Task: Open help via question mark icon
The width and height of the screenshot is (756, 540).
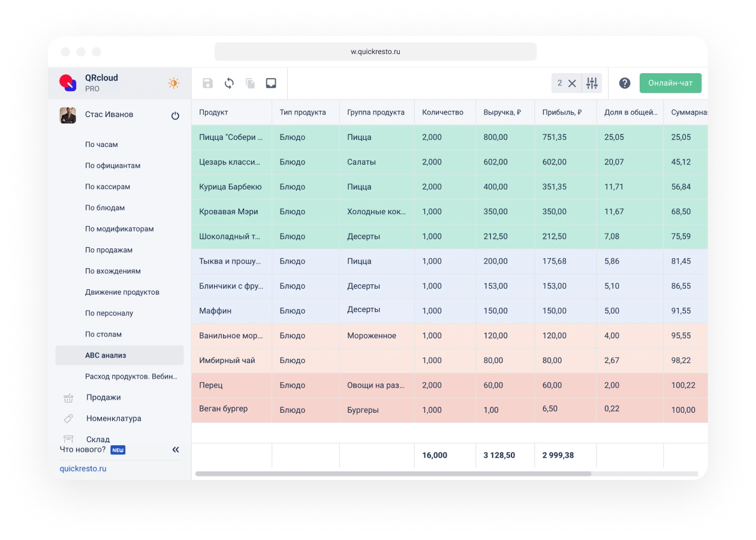Action: point(625,83)
